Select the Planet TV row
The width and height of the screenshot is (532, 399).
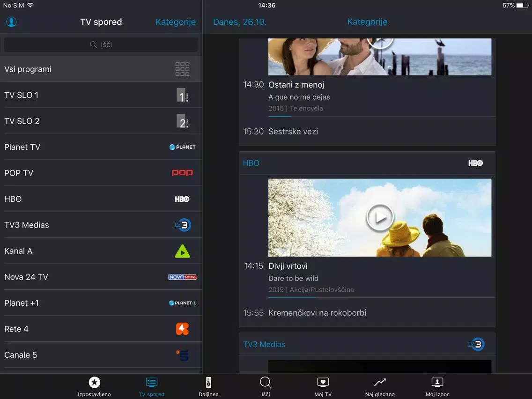[x=101, y=147]
